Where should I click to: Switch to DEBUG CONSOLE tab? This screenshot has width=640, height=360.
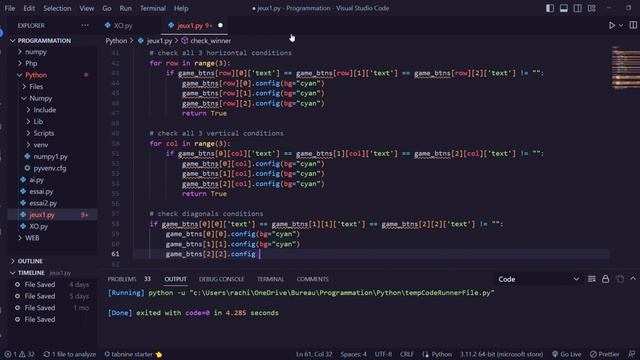tap(221, 279)
